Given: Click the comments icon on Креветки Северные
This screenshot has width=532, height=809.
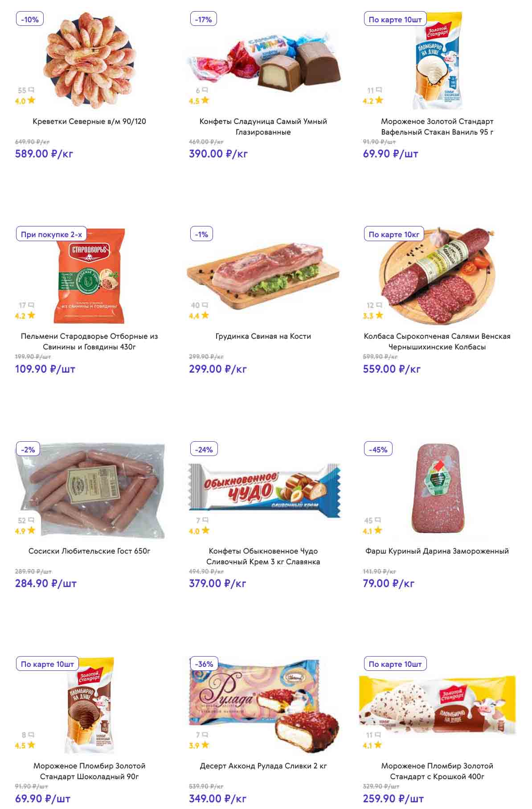Looking at the screenshot, I should (x=31, y=90).
